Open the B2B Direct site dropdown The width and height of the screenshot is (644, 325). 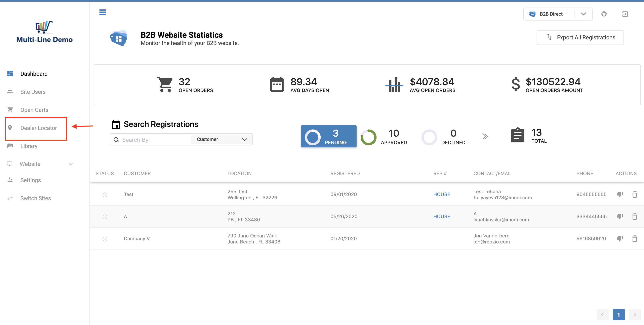[x=558, y=14]
